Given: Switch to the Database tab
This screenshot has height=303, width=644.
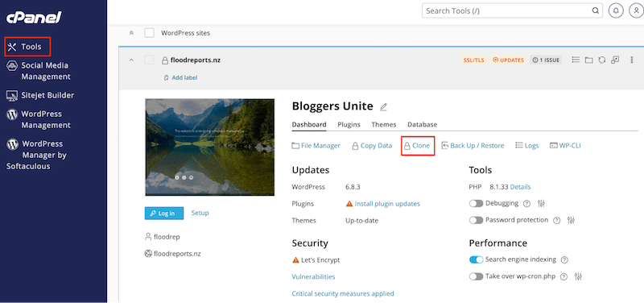Looking at the screenshot, I should pos(422,125).
